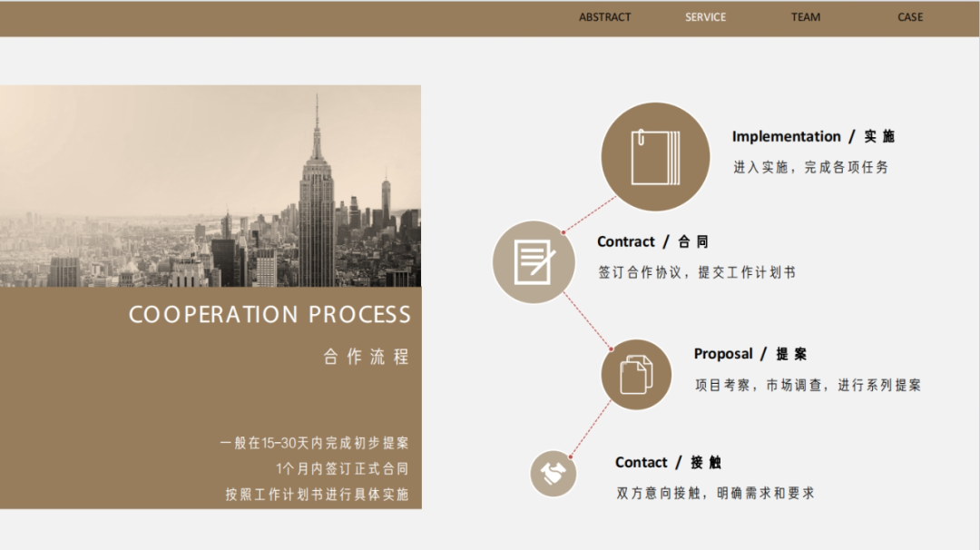Click the Proposal copied-pages icon
This screenshot has width=980, height=550.
tap(636, 374)
